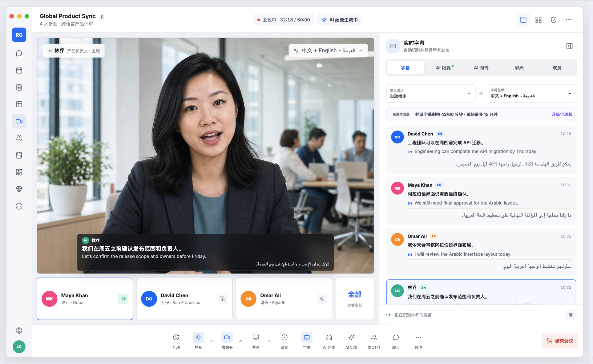This screenshot has height=364, width=593.
Task: Open the calendar icon in left sidebar
Action: tap(19, 70)
